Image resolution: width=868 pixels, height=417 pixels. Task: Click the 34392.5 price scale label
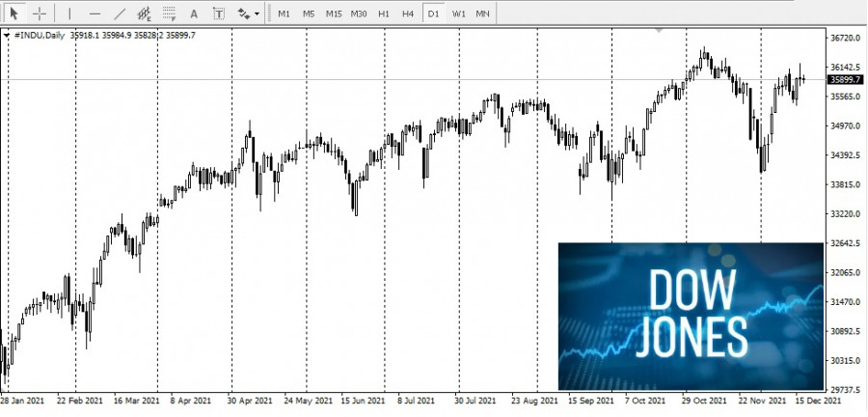click(x=846, y=155)
